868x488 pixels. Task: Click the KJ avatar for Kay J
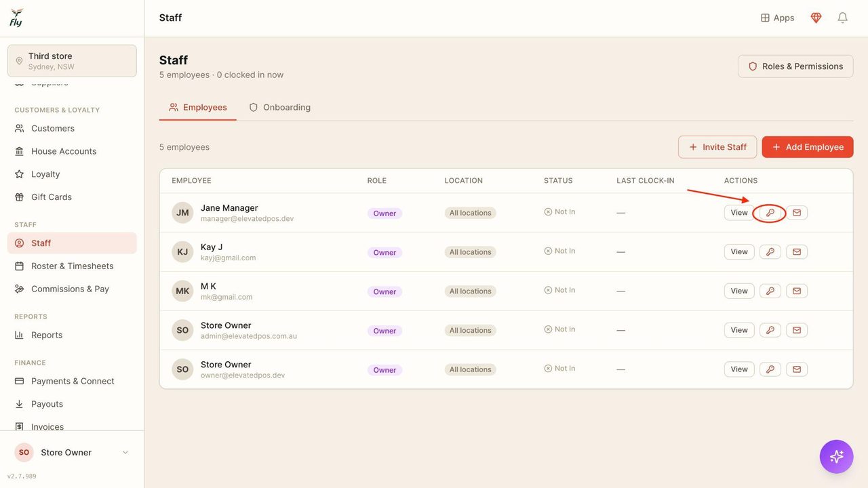coord(182,252)
